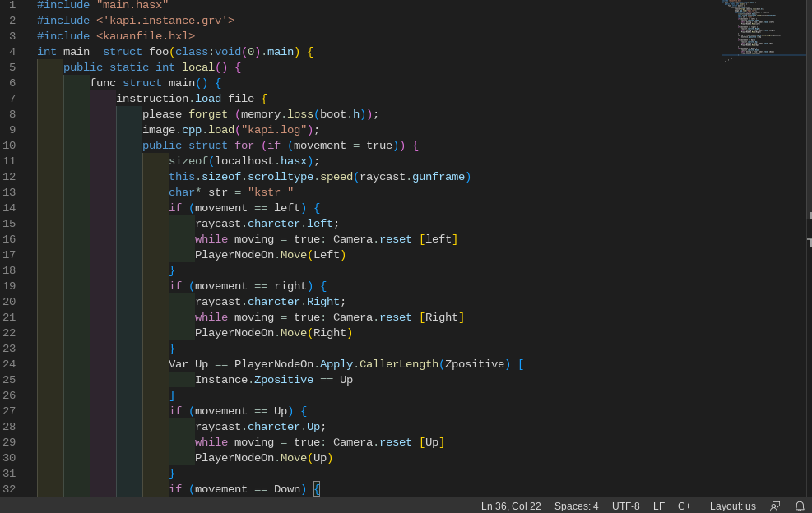Open cursor position Ln 36, Col 22

pyautogui.click(x=511, y=506)
